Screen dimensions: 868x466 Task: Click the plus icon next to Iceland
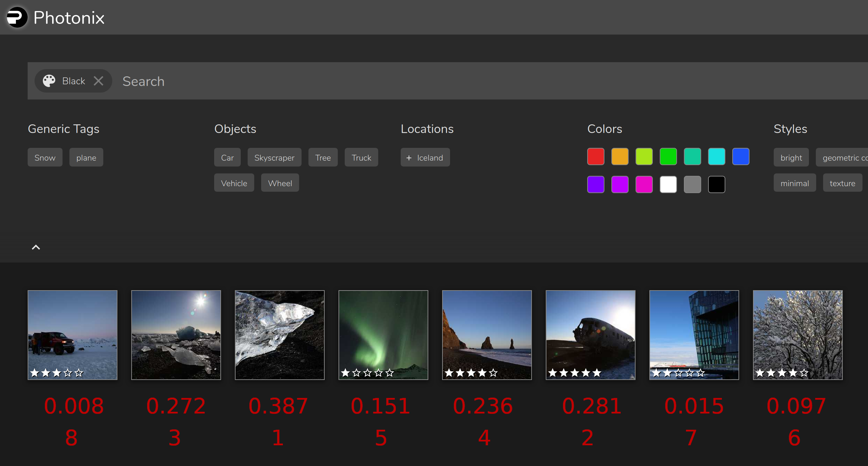pyautogui.click(x=410, y=158)
